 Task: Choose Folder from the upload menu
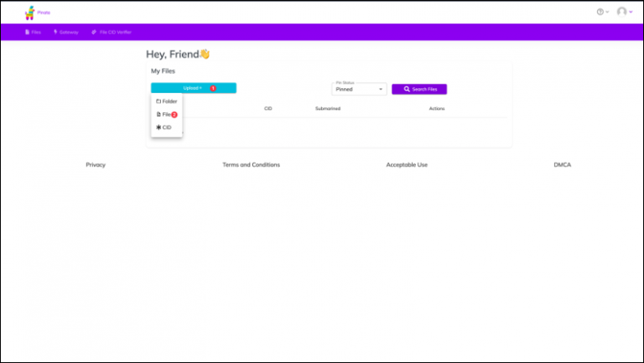coord(166,101)
